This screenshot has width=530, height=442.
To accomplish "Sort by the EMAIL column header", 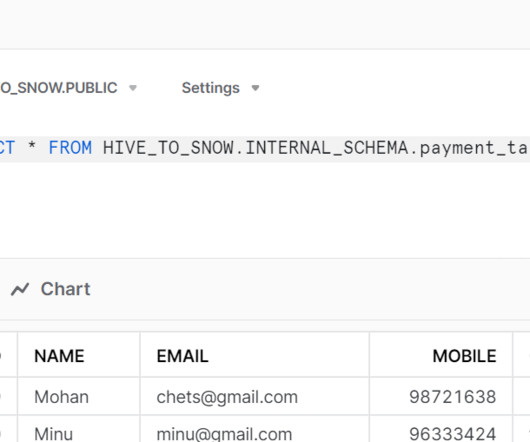I will pyautogui.click(x=183, y=356).
